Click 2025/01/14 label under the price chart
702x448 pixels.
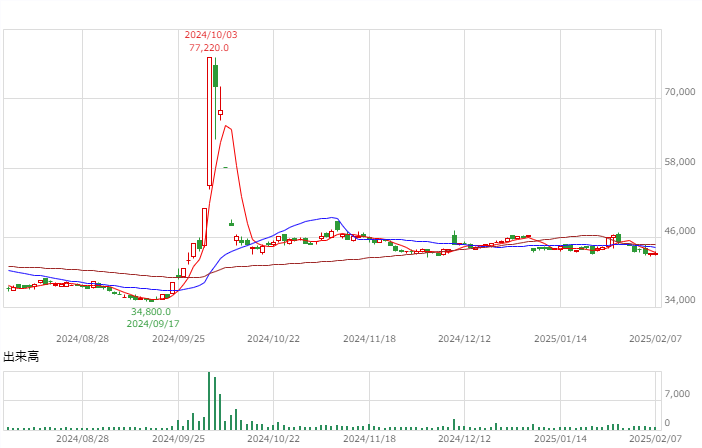pos(560,339)
